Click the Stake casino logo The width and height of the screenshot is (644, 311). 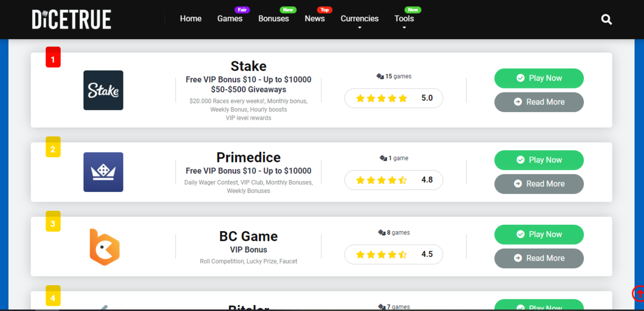(x=103, y=90)
